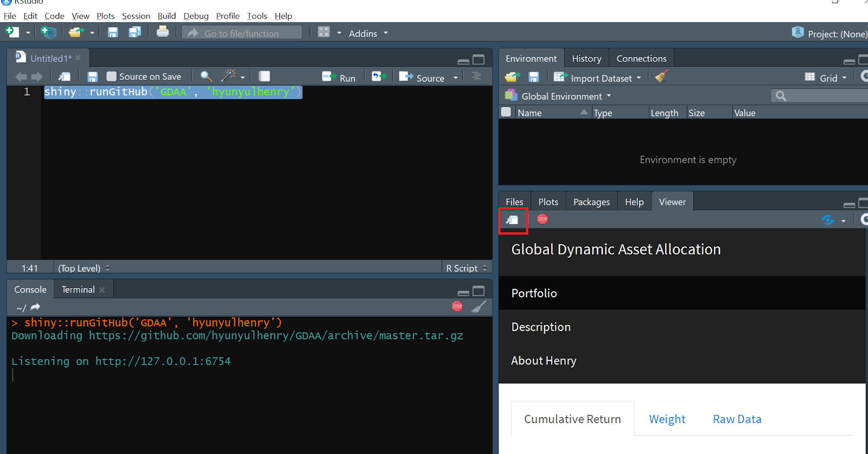Open the code tools magic wand

pyautogui.click(x=229, y=75)
